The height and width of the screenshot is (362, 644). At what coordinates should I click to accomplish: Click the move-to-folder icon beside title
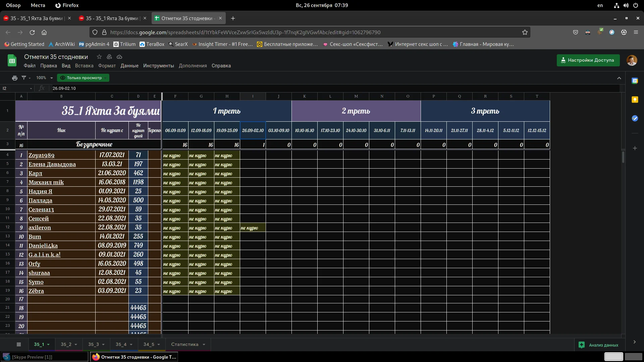point(109,57)
